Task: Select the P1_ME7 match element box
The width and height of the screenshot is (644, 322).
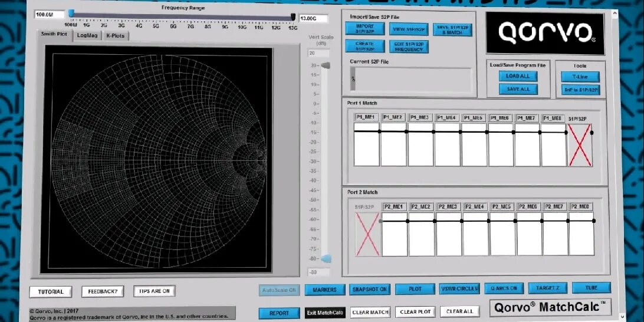Action: [x=527, y=144]
